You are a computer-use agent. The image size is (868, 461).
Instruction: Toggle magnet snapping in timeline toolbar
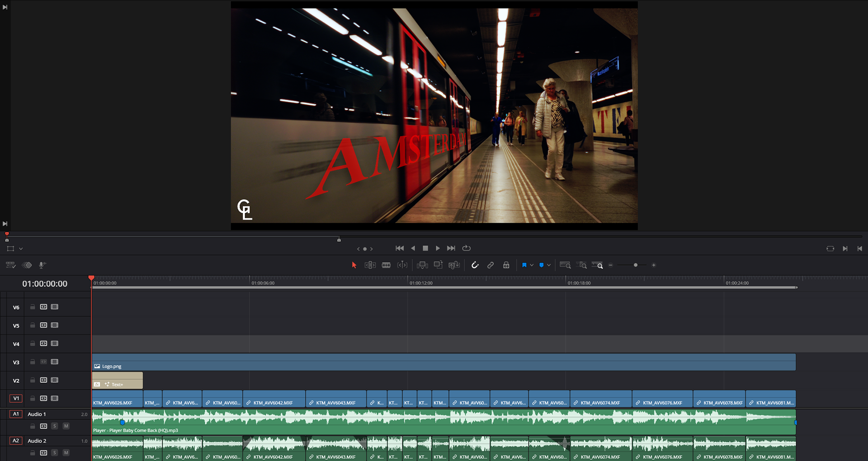click(x=475, y=265)
